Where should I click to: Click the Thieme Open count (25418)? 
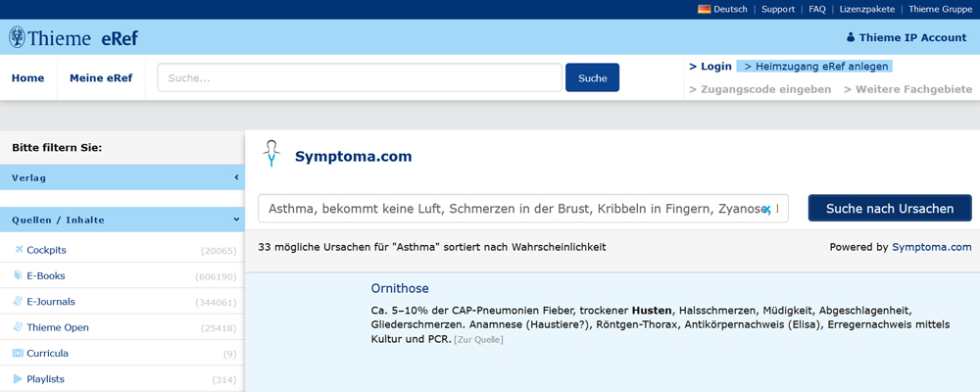(219, 327)
